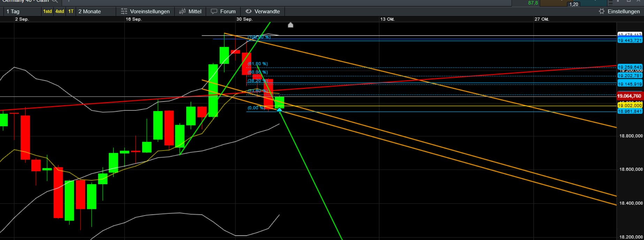Click the green 87,8 value in the top bar
The height and width of the screenshot is (240, 644).
(533, 3)
